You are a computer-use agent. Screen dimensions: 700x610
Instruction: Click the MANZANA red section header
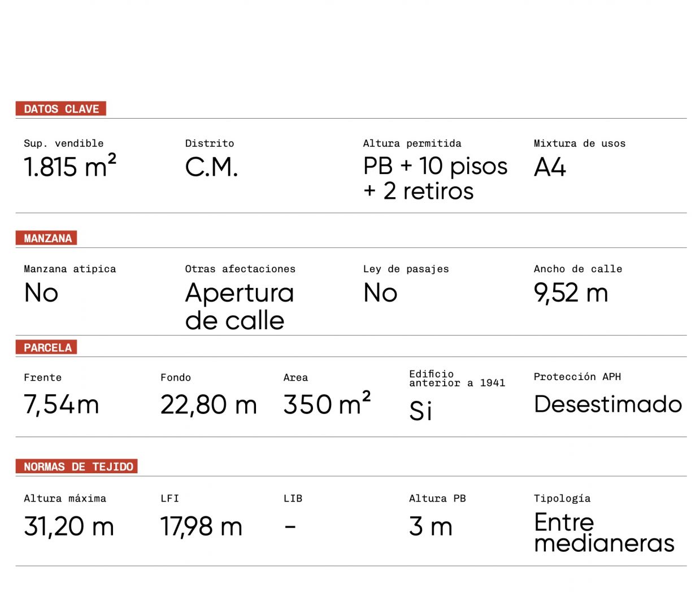pos(47,238)
